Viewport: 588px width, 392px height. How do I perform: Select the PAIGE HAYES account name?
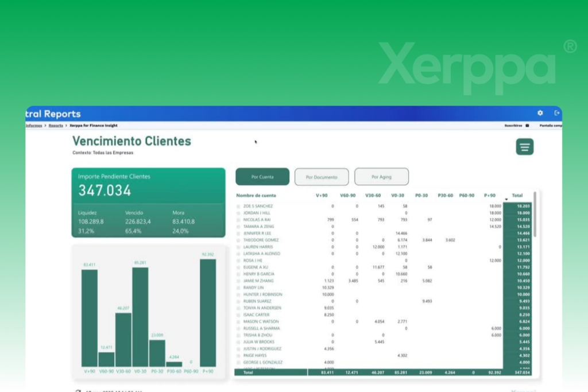point(254,356)
